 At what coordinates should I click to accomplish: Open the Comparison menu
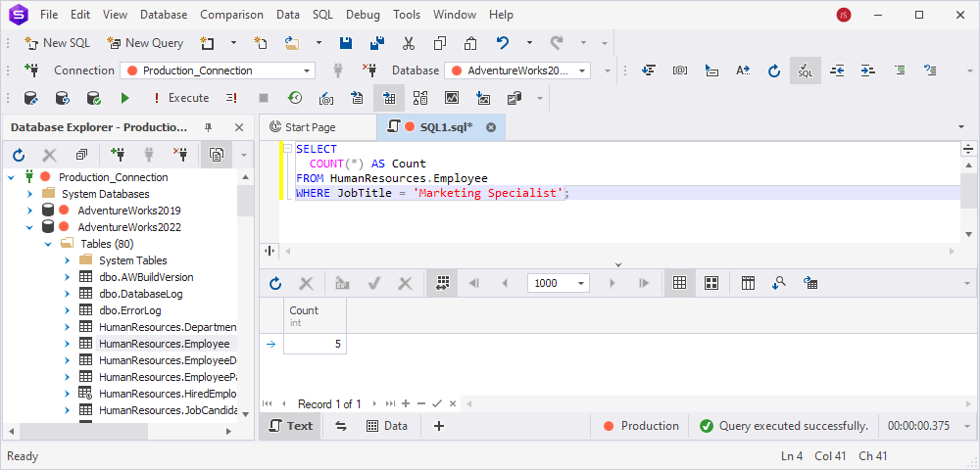(x=232, y=15)
